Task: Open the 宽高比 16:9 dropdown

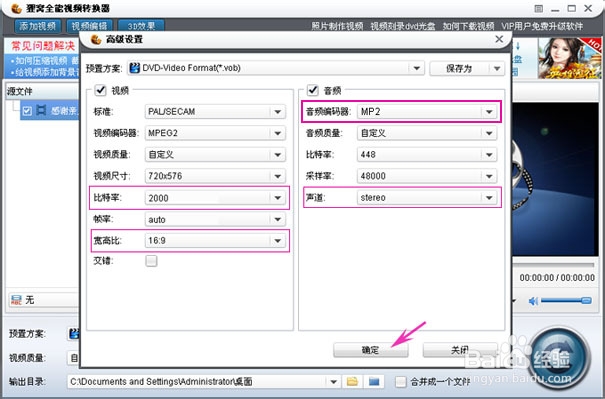Action: 278,241
